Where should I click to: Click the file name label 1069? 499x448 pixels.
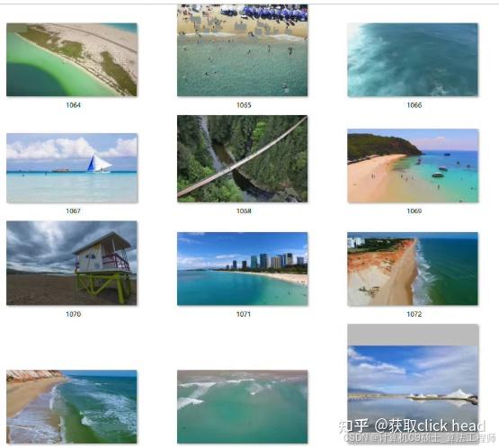pos(414,211)
